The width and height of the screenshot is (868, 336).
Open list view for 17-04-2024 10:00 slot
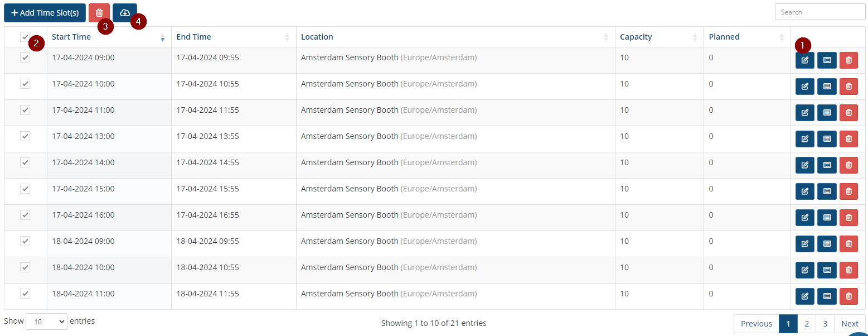coord(827,87)
